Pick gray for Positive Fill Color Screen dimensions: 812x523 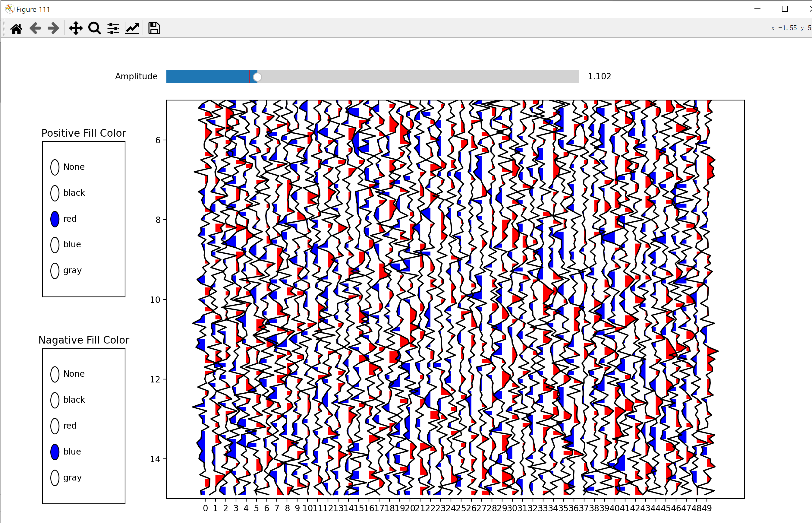click(x=55, y=271)
